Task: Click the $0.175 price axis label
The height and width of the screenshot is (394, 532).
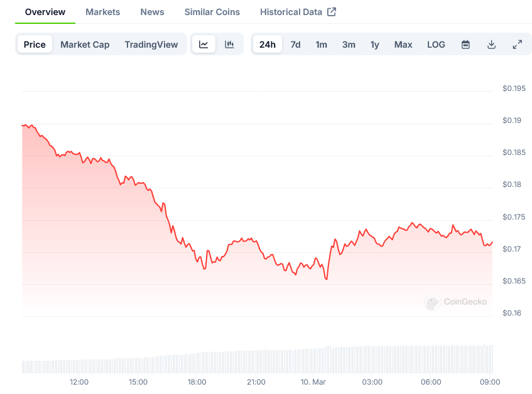Action: (514, 217)
